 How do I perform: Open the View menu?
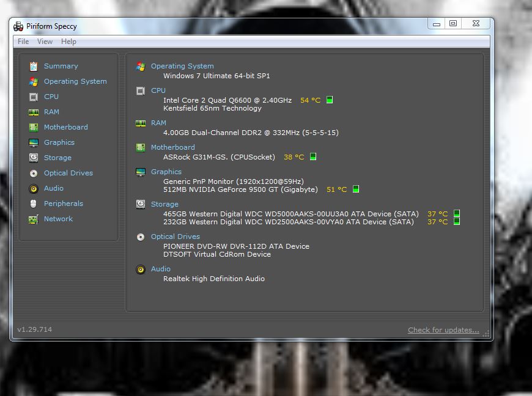pos(45,42)
